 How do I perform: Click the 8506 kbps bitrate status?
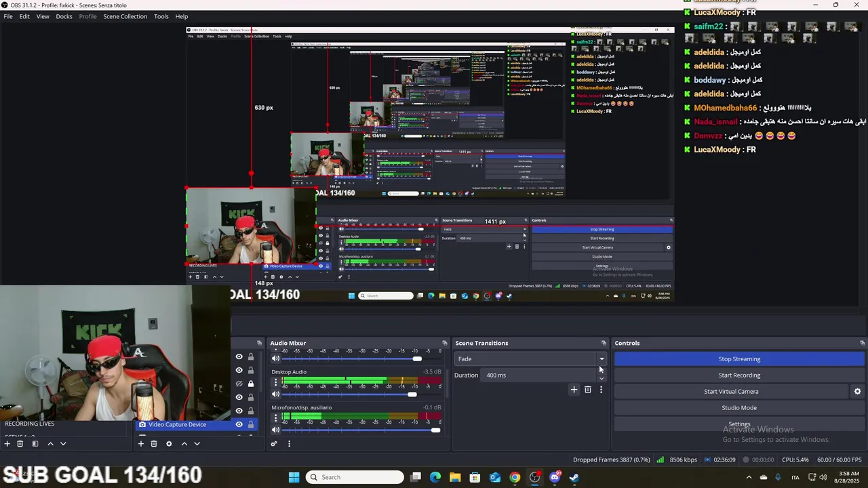point(683,460)
